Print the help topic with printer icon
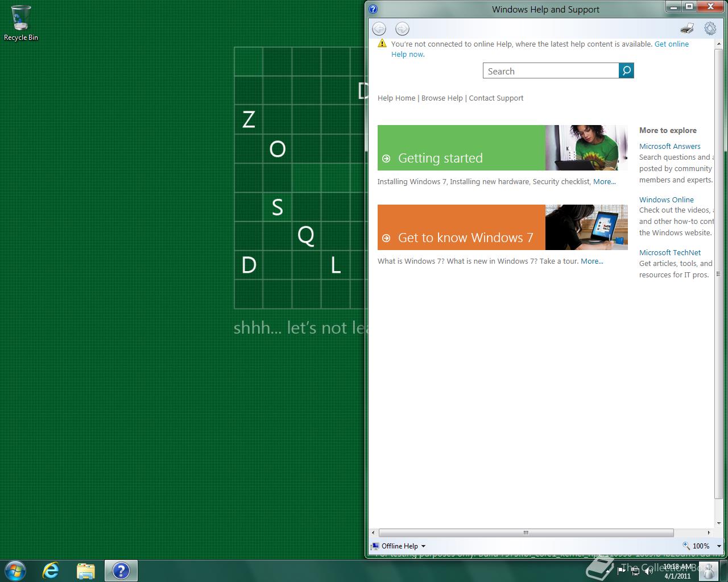 [687, 28]
